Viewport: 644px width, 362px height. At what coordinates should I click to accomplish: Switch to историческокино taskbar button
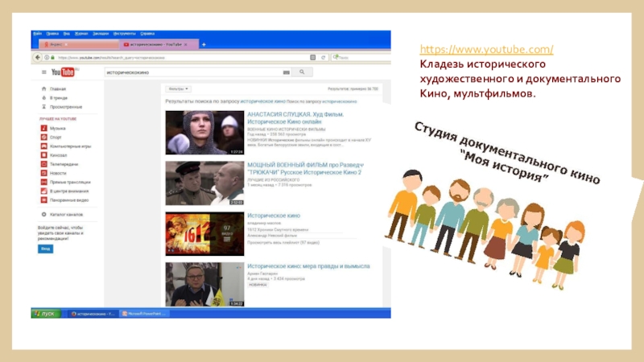(x=93, y=314)
